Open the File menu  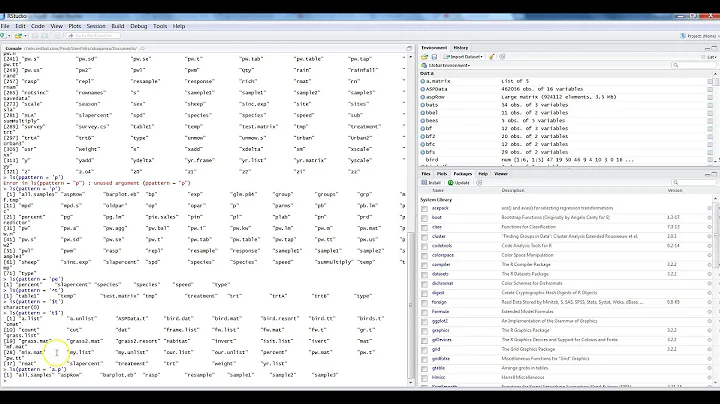click(x=5, y=26)
